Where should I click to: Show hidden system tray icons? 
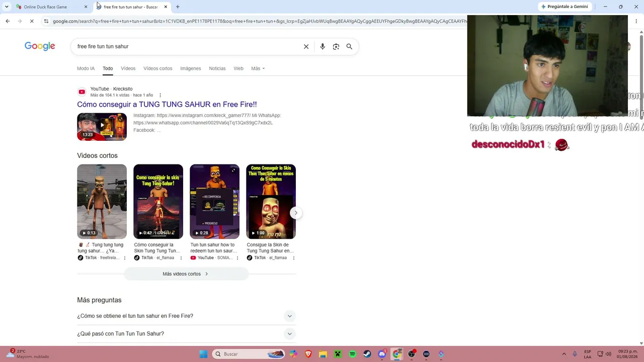[x=564, y=354]
